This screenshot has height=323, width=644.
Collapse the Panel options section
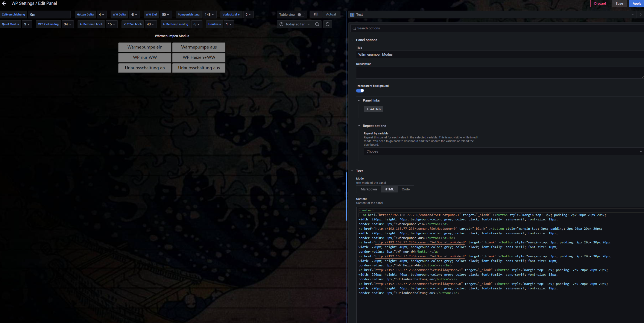pyautogui.click(x=352, y=40)
